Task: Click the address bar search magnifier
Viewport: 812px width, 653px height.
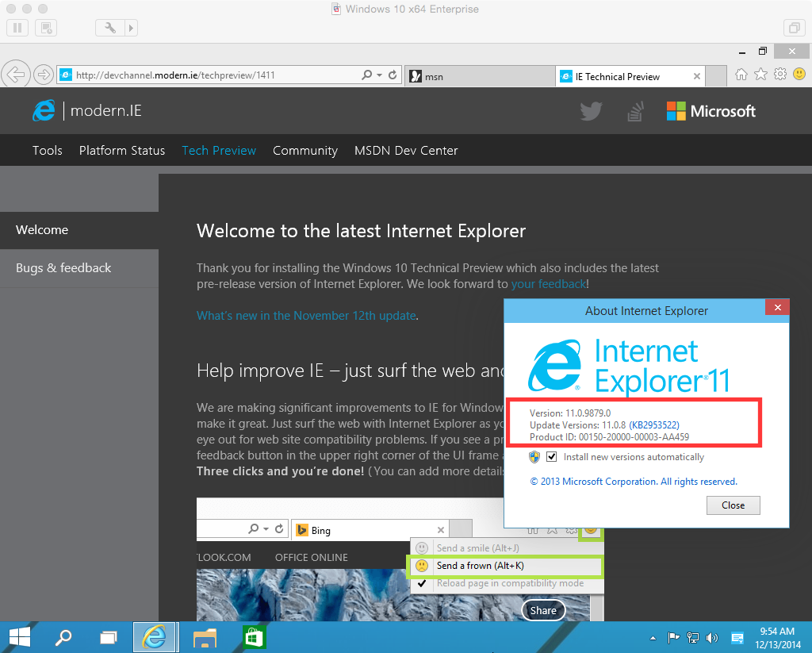Action: click(366, 75)
